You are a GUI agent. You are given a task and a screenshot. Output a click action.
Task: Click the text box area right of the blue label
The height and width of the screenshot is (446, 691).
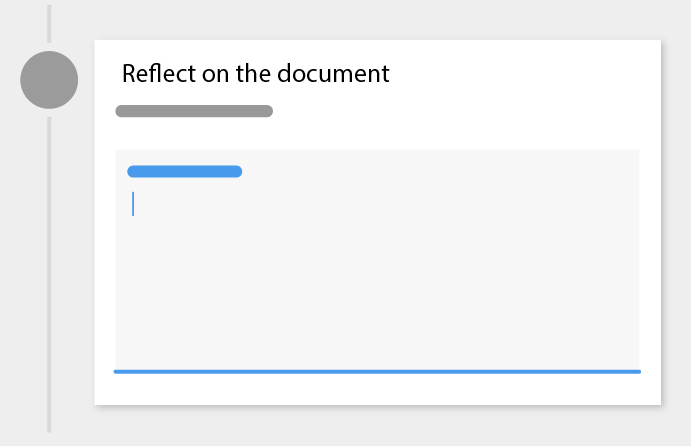tap(440, 171)
